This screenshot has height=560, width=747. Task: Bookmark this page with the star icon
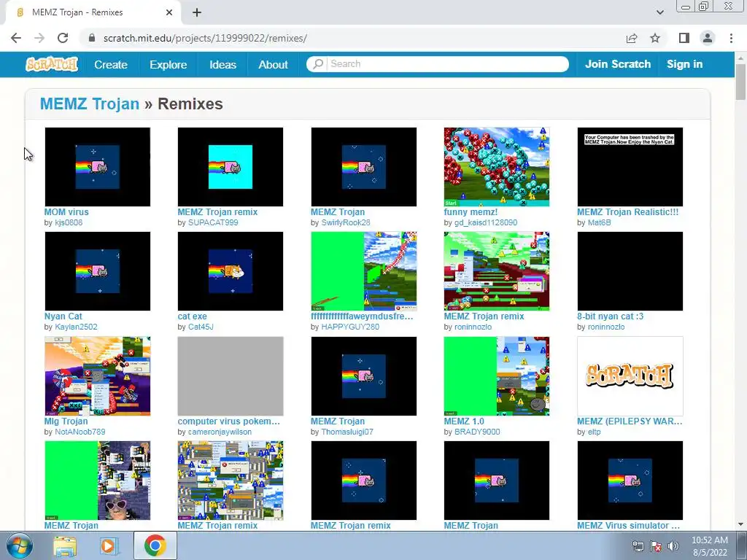click(x=655, y=38)
